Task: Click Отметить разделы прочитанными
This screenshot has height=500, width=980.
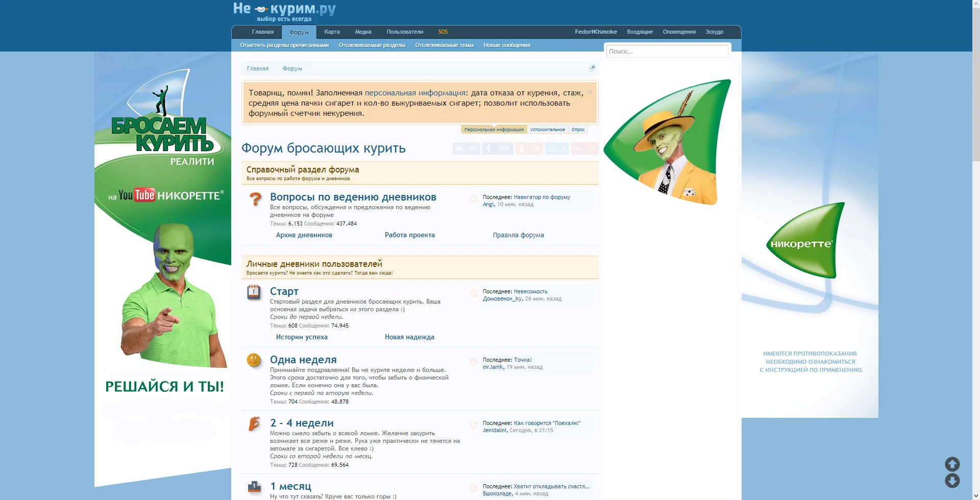Action: click(x=284, y=45)
